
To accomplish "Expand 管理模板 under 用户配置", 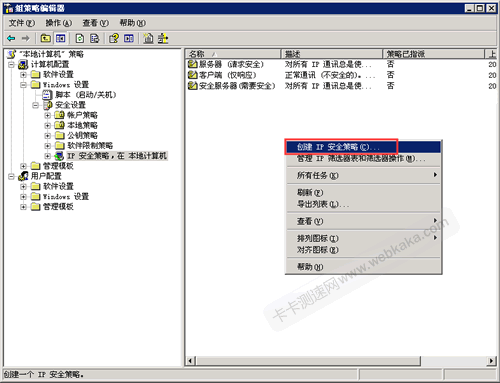I will point(23,207).
